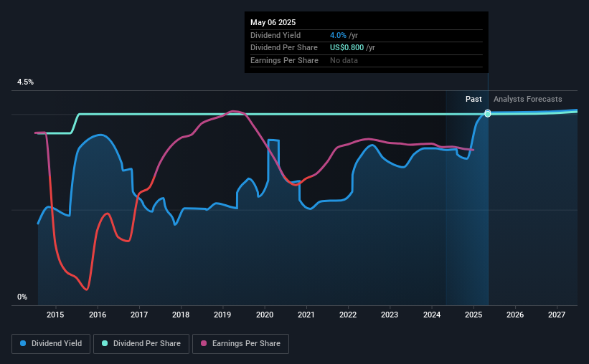Click the teal Dividend Per Share legend dot
589x364 pixels.
[105, 343]
